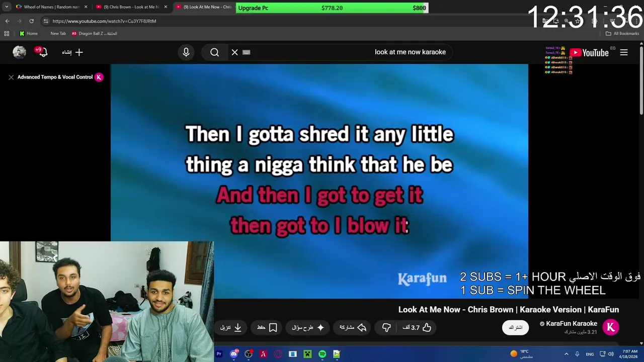
Task: Click the pink K icon next to Vocal Control
Action: click(x=99, y=77)
